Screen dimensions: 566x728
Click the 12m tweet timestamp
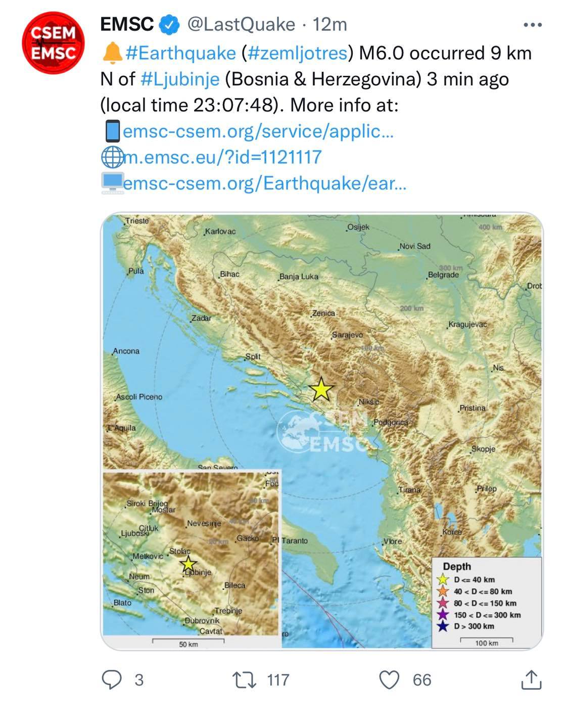point(330,24)
